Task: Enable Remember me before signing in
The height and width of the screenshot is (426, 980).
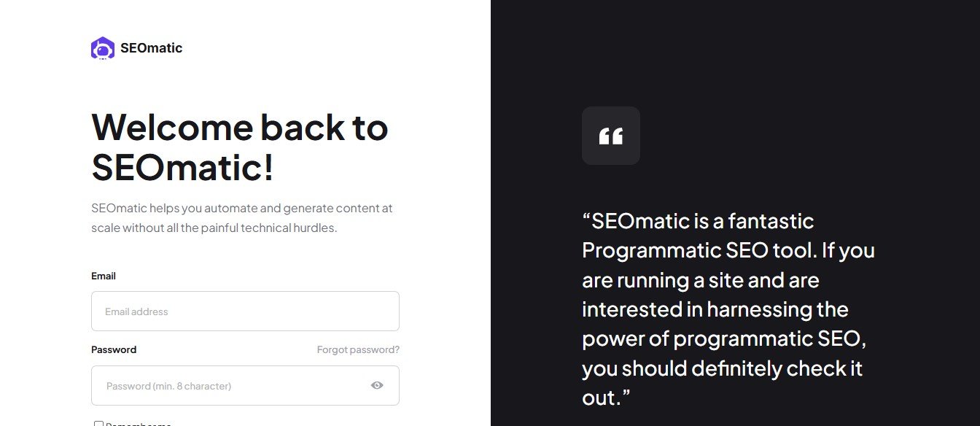Action: click(x=98, y=423)
